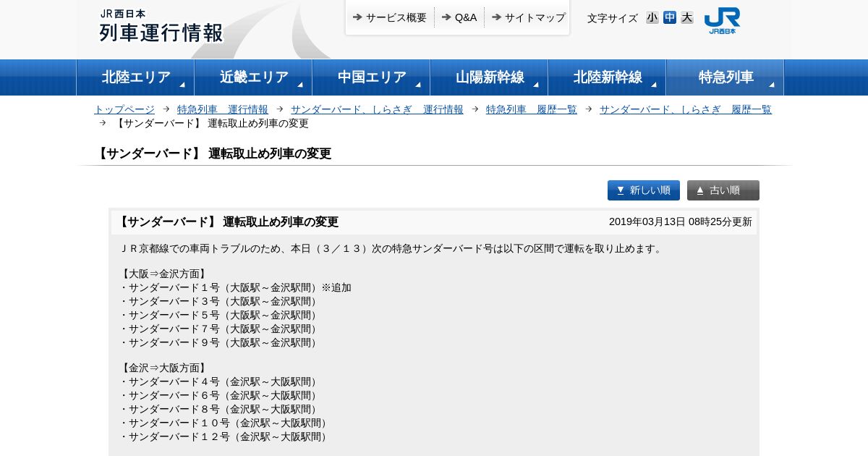Click the corner arrow on 中国エリア tab
Screen dimensions: 868x456
418,85
